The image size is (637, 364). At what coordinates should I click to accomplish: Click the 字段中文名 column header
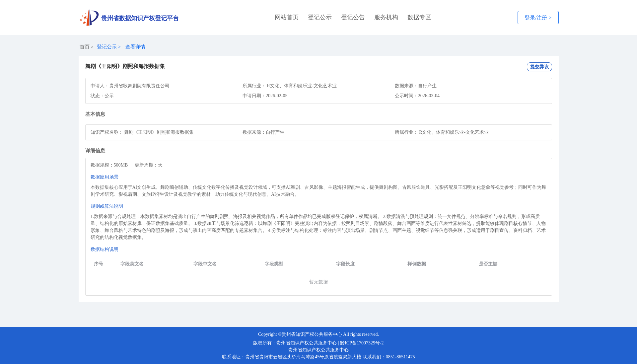coord(205,264)
